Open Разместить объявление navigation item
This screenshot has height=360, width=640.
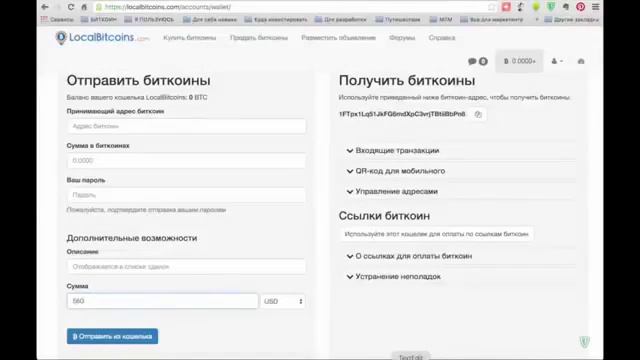pos(338,38)
